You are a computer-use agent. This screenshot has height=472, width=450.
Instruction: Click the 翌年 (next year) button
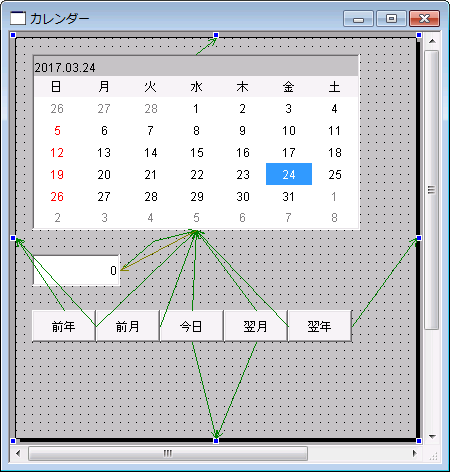click(320, 326)
